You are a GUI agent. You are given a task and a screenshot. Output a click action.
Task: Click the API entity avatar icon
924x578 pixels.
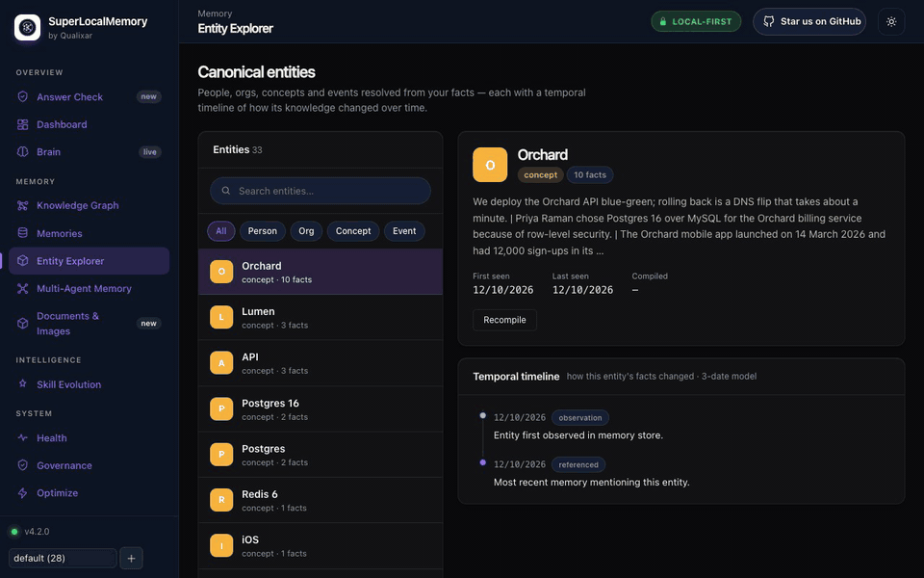coord(221,363)
